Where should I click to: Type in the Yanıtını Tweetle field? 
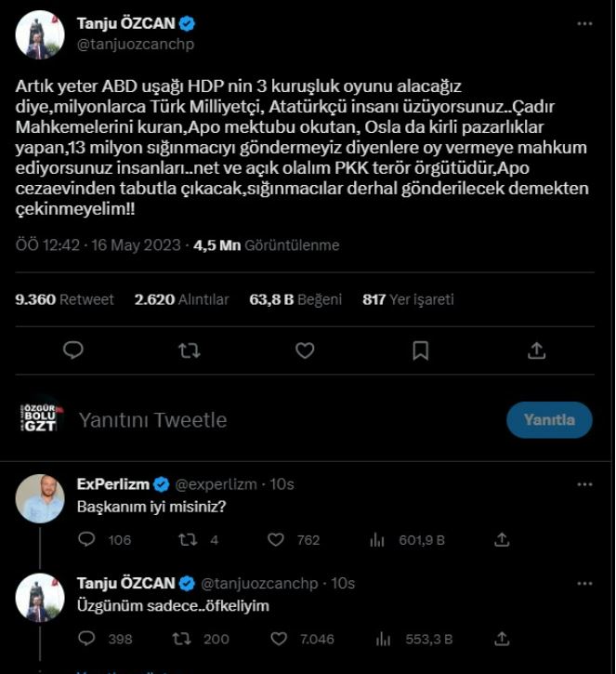pos(279,420)
